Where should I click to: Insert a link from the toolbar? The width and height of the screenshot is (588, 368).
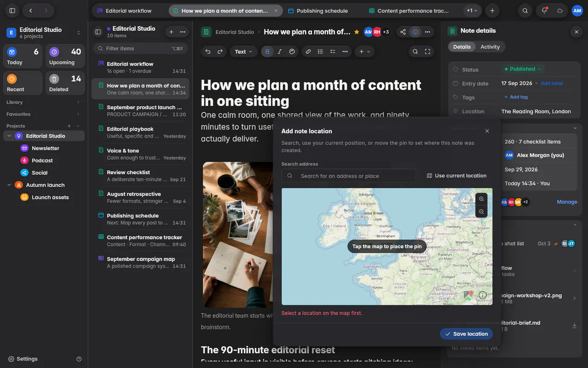point(308,52)
